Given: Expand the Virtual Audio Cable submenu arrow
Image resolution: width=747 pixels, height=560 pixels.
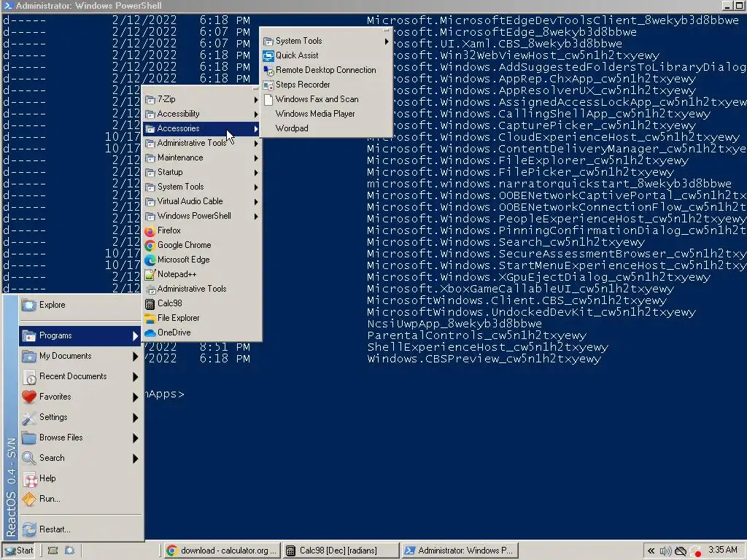Looking at the screenshot, I should [256, 202].
